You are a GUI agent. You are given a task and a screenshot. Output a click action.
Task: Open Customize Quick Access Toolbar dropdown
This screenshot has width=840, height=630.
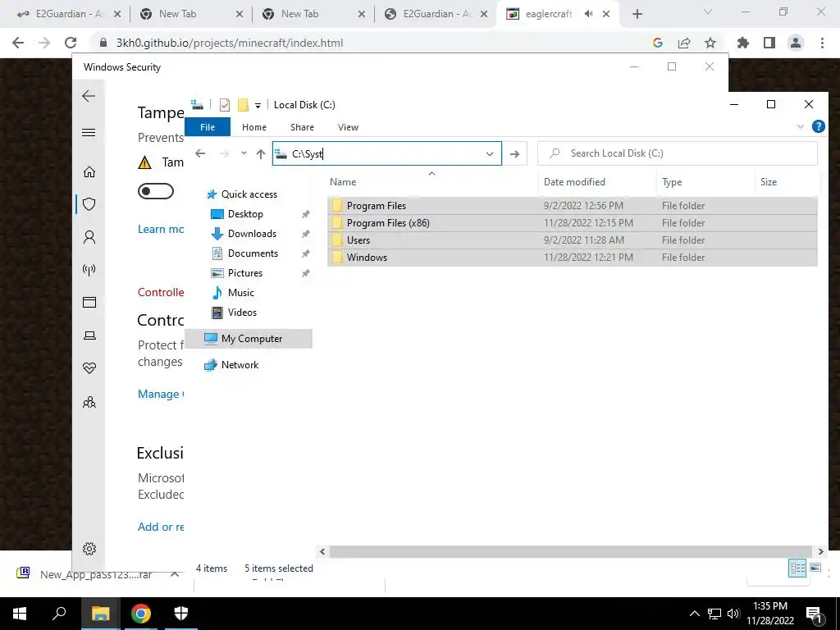pos(258,106)
